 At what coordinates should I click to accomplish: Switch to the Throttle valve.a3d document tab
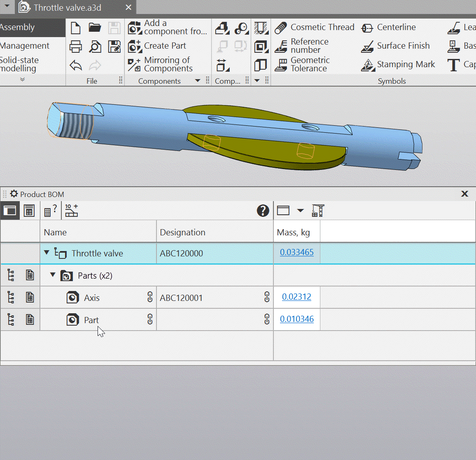67,8
